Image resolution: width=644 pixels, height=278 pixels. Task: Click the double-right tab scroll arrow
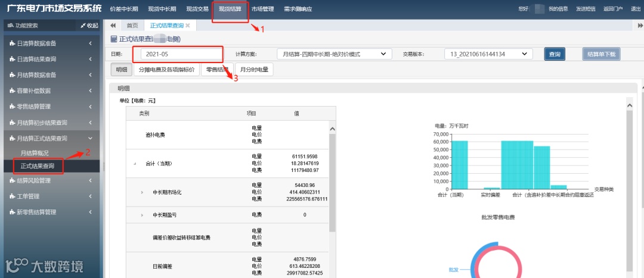pos(640,26)
